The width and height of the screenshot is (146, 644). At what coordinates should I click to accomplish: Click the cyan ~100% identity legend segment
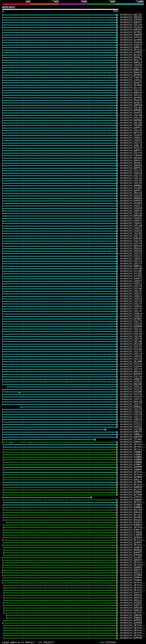[130, 4]
